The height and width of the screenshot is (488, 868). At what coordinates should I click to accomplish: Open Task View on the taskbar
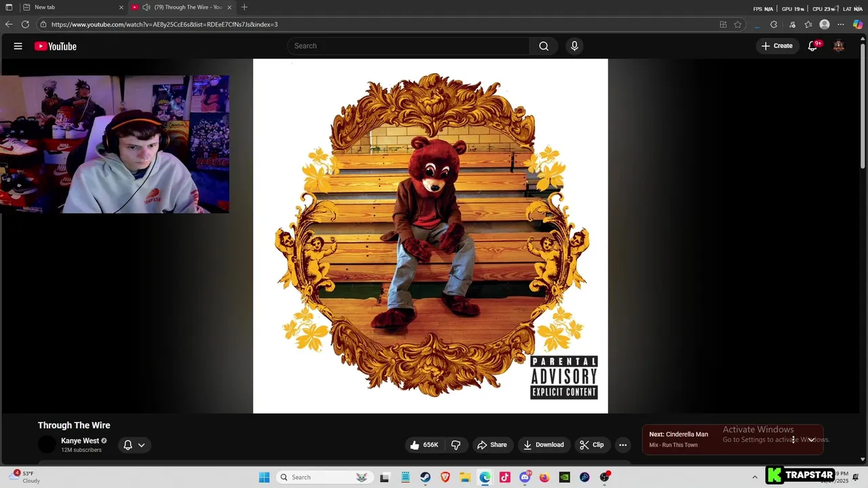tap(384, 477)
